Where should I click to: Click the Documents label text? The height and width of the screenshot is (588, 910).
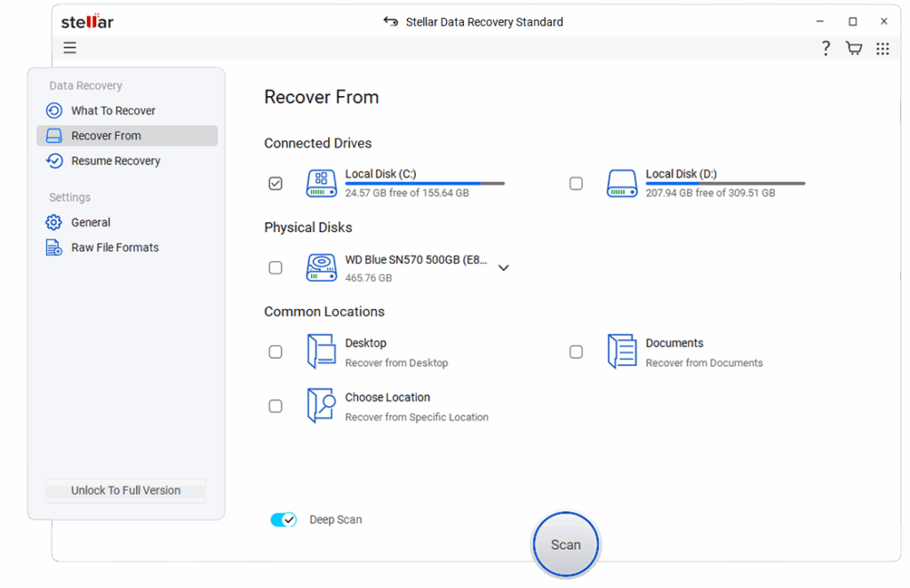675,343
